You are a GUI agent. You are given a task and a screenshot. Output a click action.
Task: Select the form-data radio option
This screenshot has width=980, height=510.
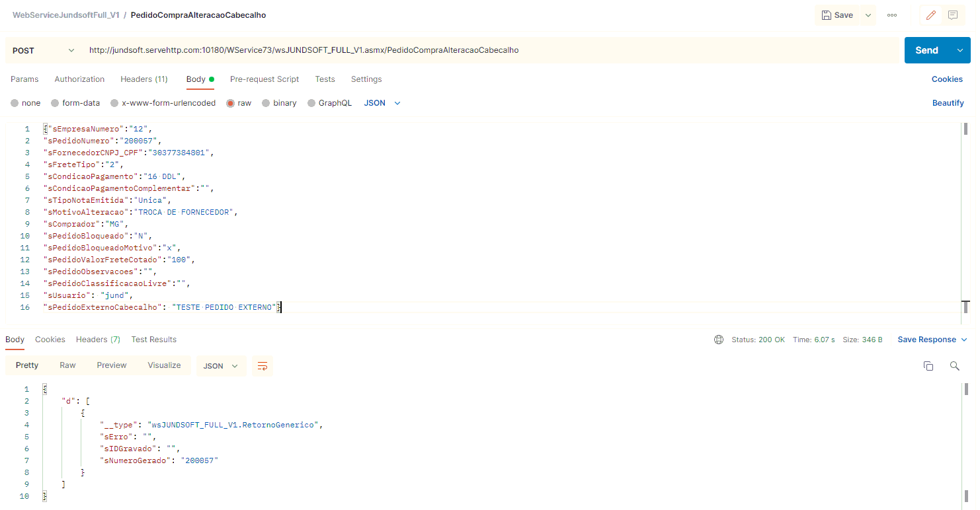tap(55, 103)
